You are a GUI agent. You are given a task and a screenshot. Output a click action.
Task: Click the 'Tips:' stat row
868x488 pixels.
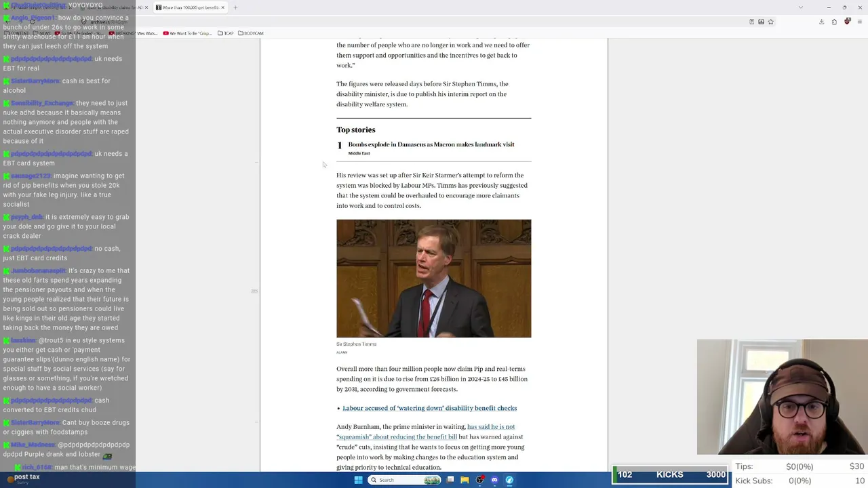(x=800, y=466)
